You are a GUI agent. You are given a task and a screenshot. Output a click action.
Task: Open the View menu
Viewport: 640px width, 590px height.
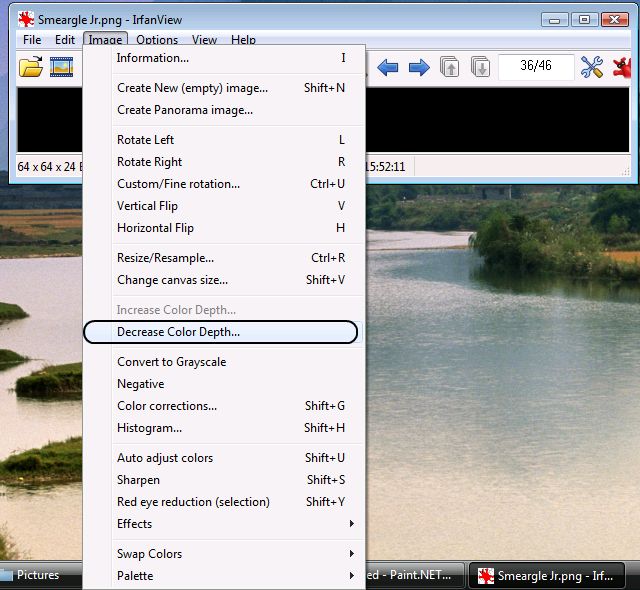(204, 40)
